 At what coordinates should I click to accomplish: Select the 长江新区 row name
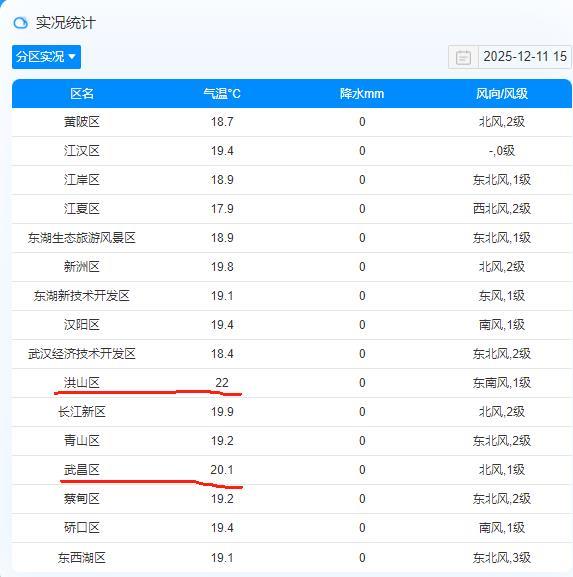pyautogui.click(x=82, y=412)
